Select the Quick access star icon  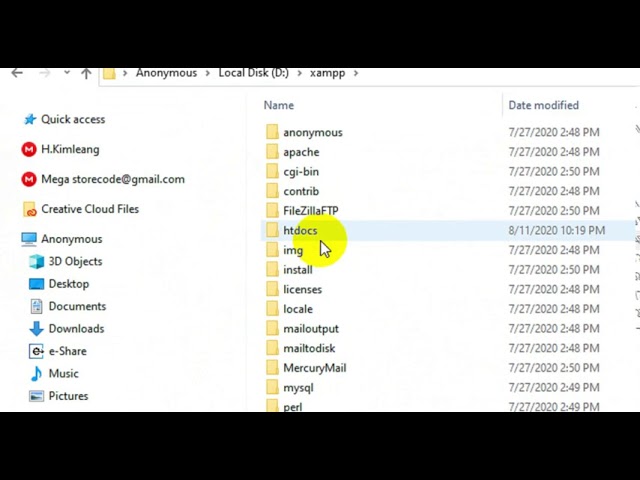coord(28,119)
